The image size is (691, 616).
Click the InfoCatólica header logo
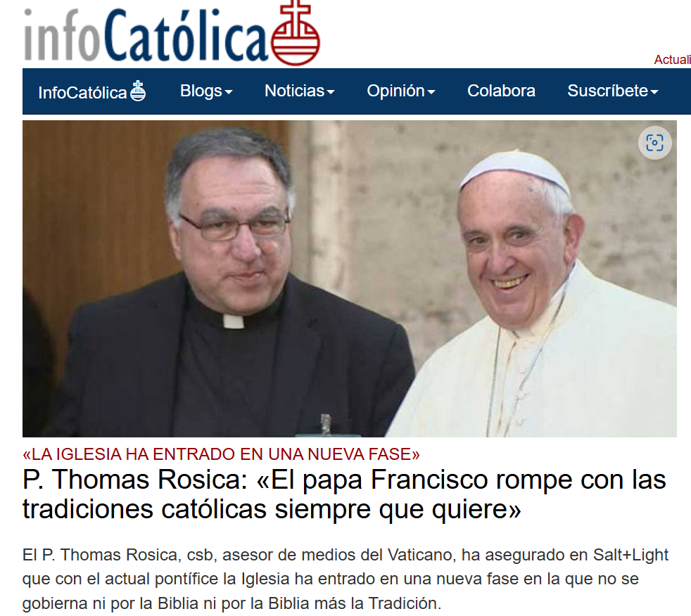(x=172, y=34)
